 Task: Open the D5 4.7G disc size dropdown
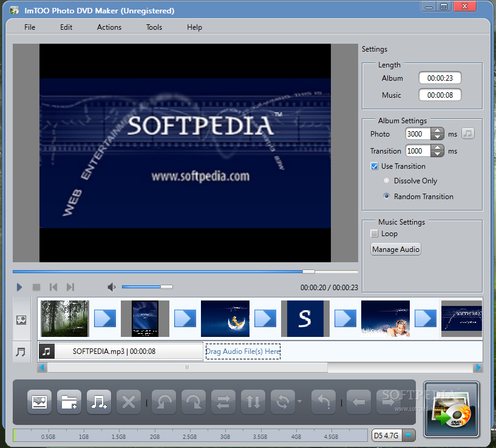pyautogui.click(x=409, y=435)
